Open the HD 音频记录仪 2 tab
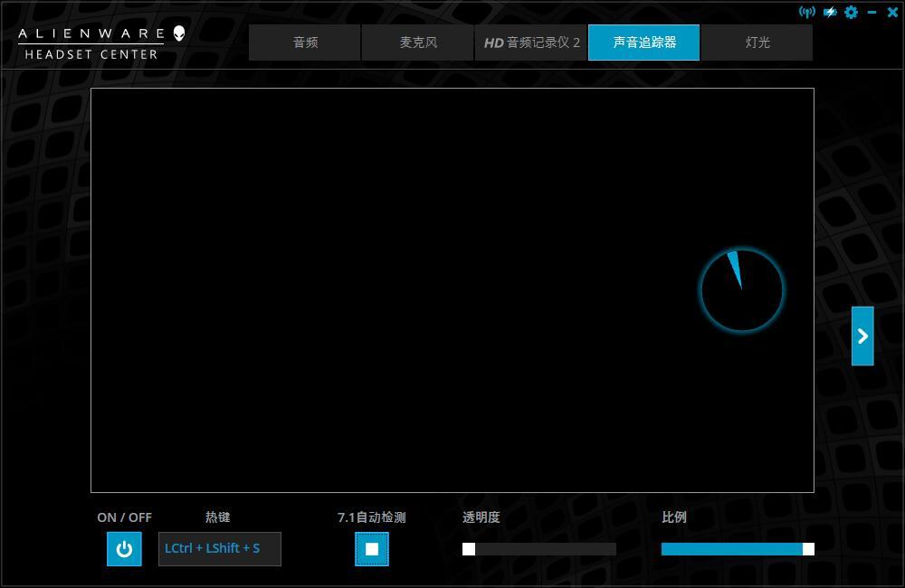The height and width of the screenshot is (588, 905). coord(530,42)
